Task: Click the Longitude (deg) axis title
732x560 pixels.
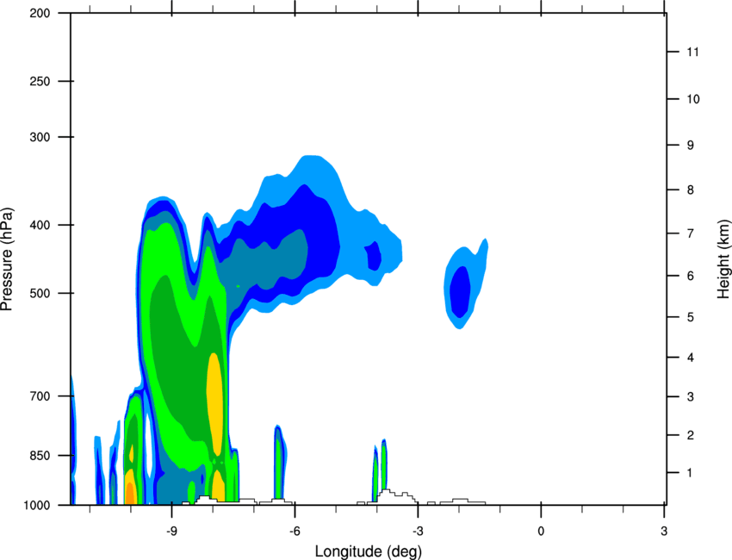Action: tap(369, 551)
